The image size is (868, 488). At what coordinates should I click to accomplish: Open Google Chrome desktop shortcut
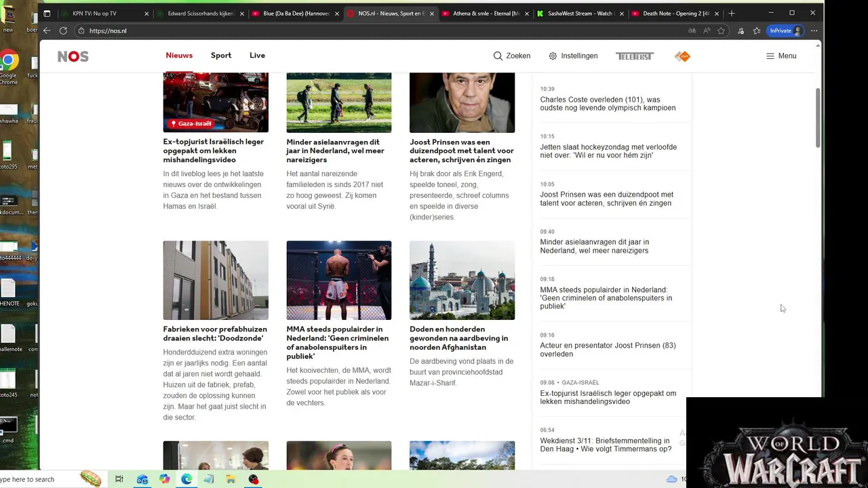coord(8,68)
